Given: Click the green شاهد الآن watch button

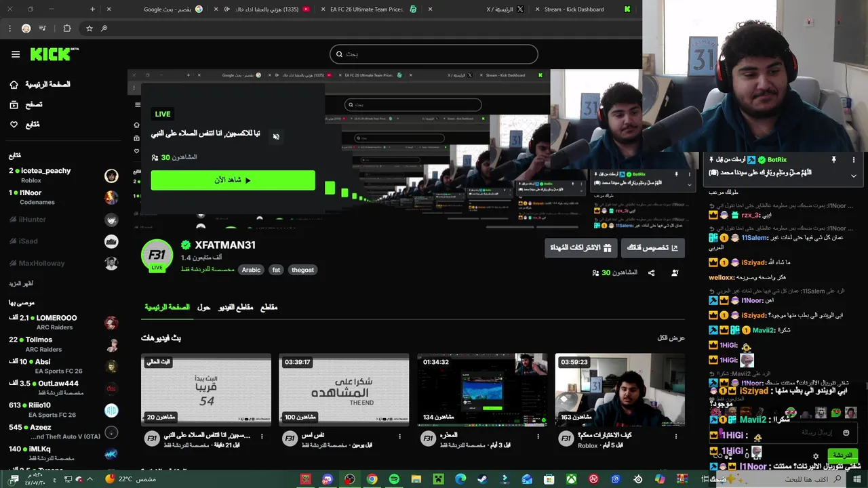Looking at the screenshot, I should [x=233, y=180].
